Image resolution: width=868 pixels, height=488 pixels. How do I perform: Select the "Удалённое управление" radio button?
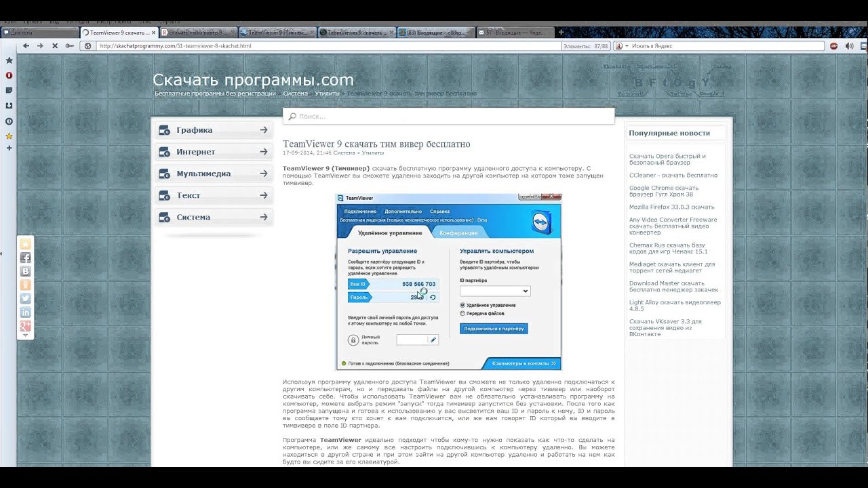pos(462,305)
